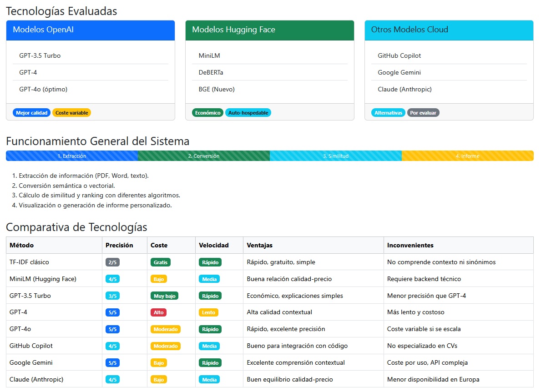Select the 'GPT-3.5 Turbo' item in OpenAI card
The height and width of the screenshot is (392, 551).
[x=91, y=55]
